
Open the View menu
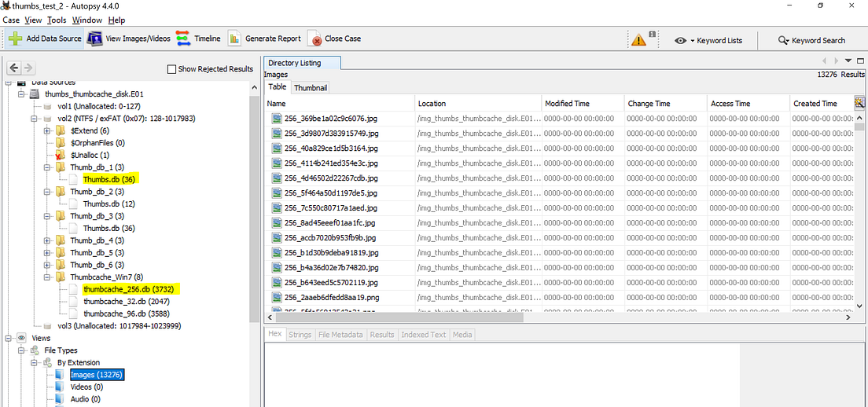(33, 20)
